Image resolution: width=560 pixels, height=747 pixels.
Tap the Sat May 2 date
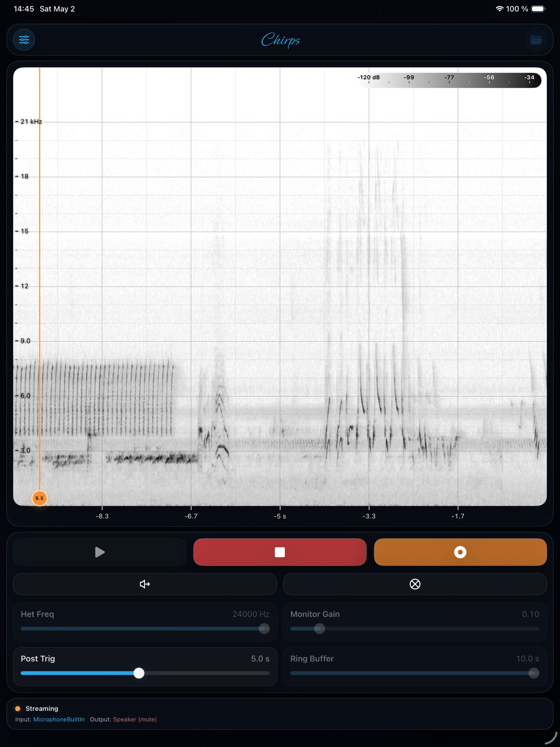pos(57,9)
